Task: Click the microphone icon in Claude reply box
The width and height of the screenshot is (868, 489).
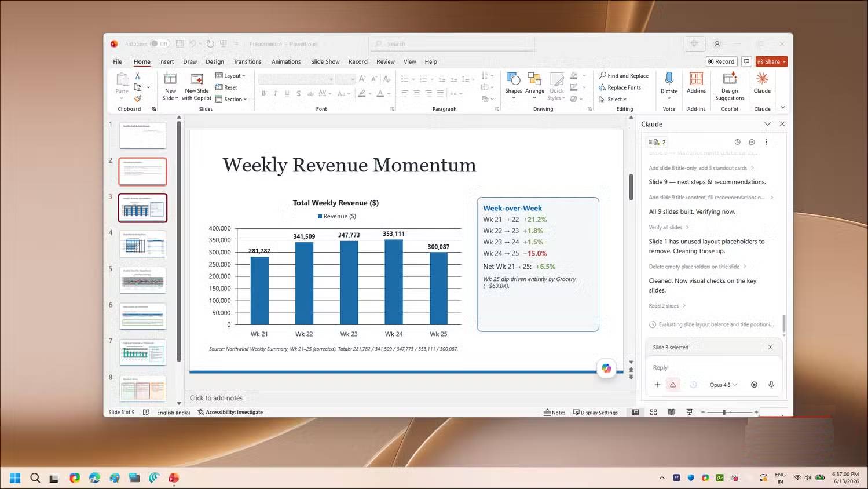Action: coord(771,385)
